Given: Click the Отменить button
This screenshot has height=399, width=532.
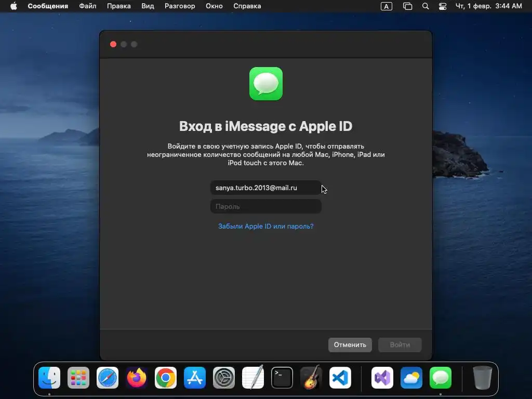Looking at the screenshot, I should [350, 345].
